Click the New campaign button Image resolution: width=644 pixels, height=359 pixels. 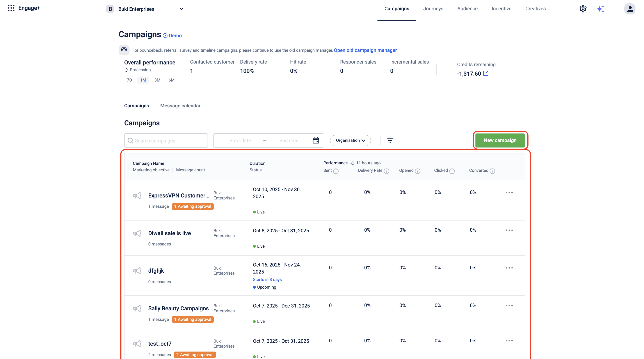click(x=500, y=140)
